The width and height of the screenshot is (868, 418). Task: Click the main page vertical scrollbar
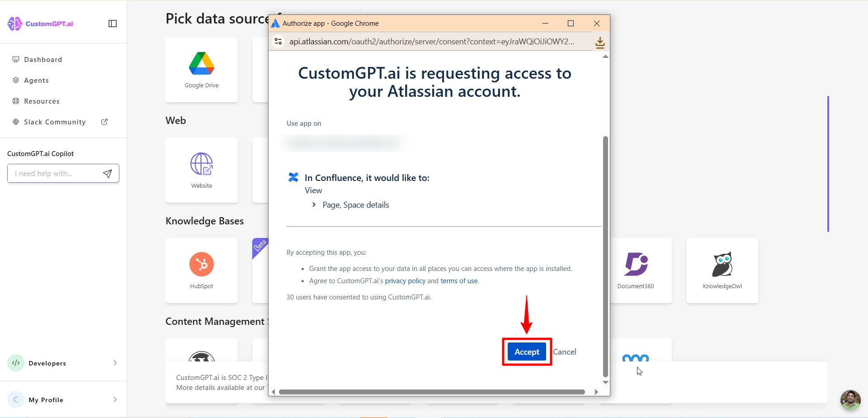[828, 164]
